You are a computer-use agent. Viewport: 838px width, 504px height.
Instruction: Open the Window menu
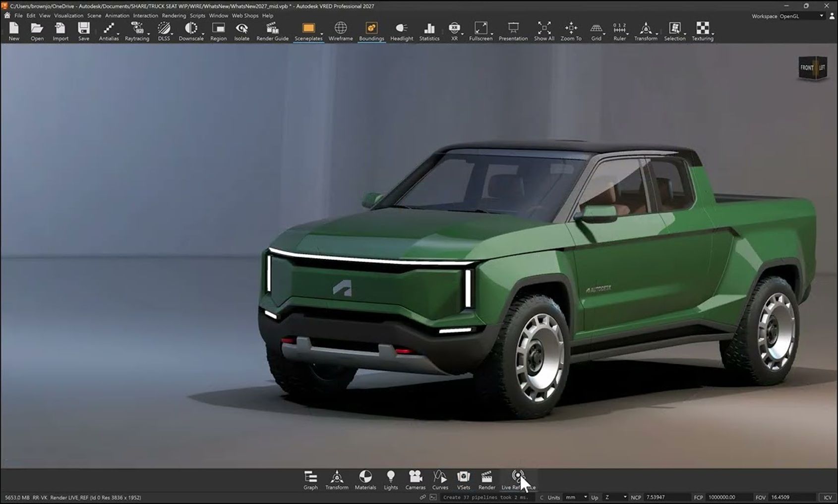tap(219, 16)
